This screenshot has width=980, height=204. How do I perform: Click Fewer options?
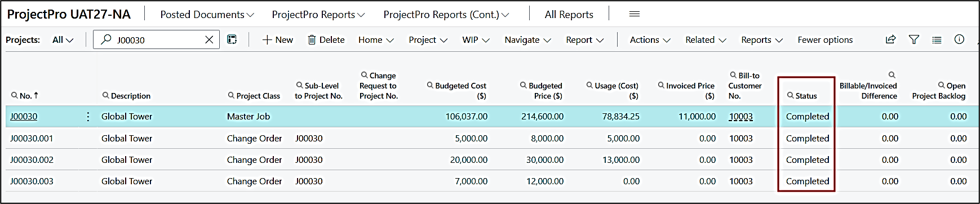click(825, 39)
